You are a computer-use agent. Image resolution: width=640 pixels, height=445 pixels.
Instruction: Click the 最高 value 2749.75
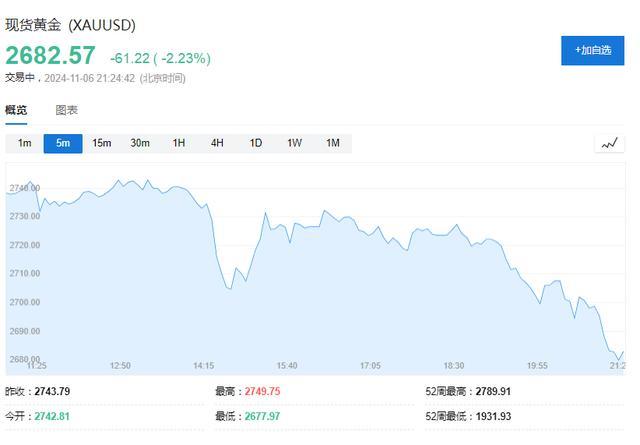tap(262, 391)
